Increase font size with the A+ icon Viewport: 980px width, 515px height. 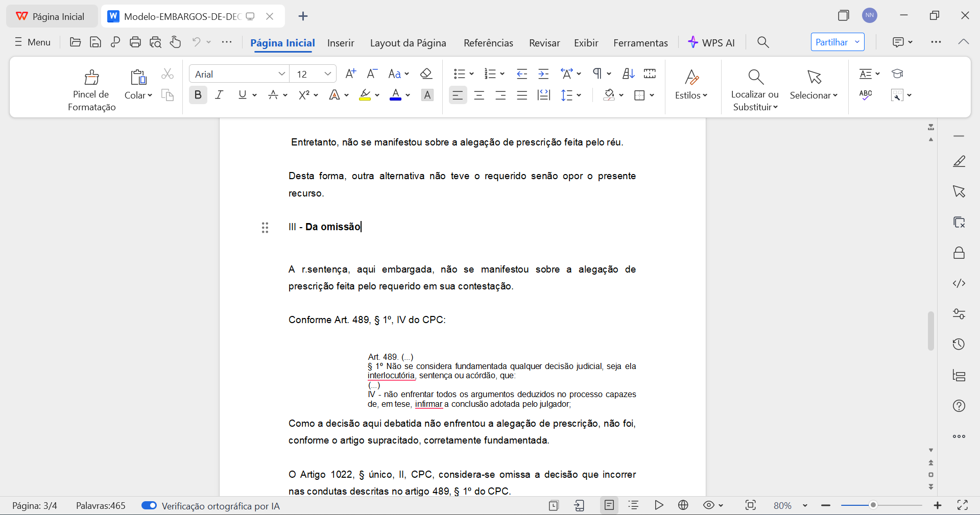pyautogui.click(x=350, y=74)
